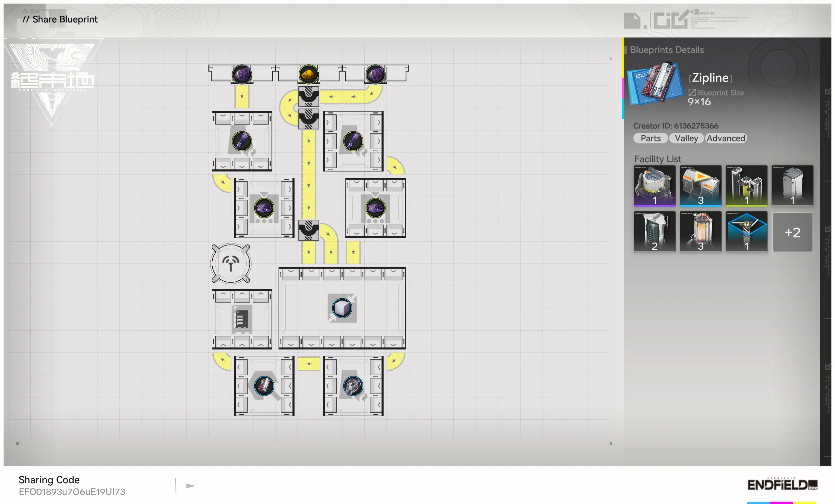Image resolution: width=835 pixels, height=504 pixels.
Task: Click the sharing code EFO01893u7O6uE19UI73
Action: tap(72, 492)
